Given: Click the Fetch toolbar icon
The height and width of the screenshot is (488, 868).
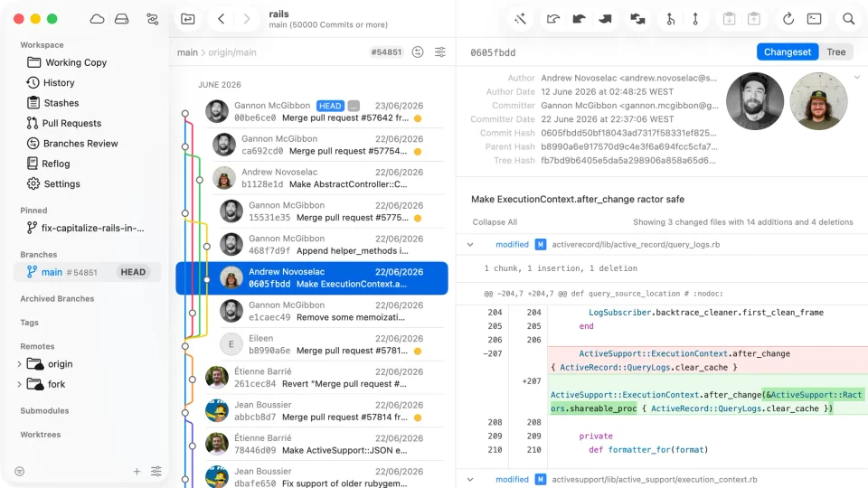Looking at the screenshot, I should 552,19.
